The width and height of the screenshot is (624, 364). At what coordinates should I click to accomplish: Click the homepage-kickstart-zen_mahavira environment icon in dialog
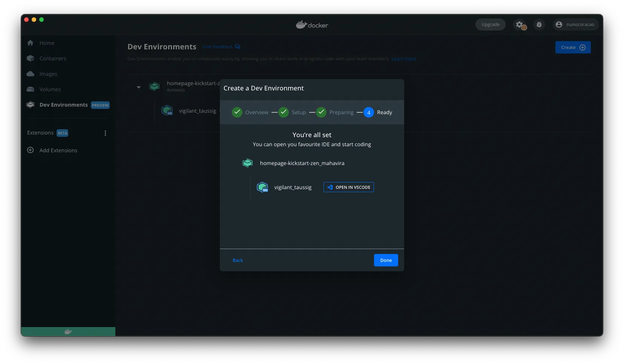click(247, 163)
